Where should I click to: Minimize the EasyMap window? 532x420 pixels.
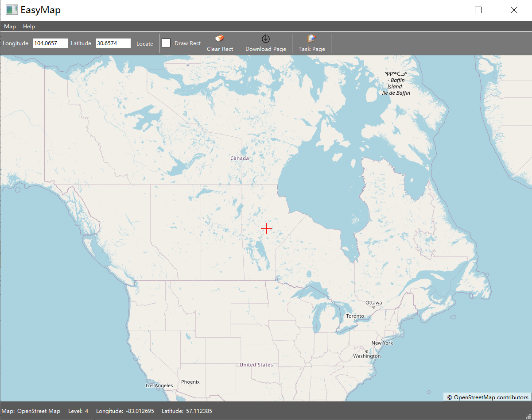click(x=442, y=10)
